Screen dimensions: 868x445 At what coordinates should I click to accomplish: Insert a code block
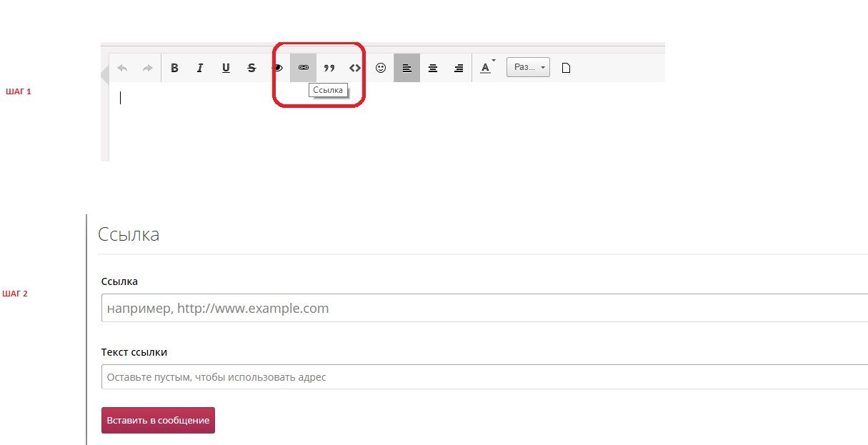[x=354, y=68]
